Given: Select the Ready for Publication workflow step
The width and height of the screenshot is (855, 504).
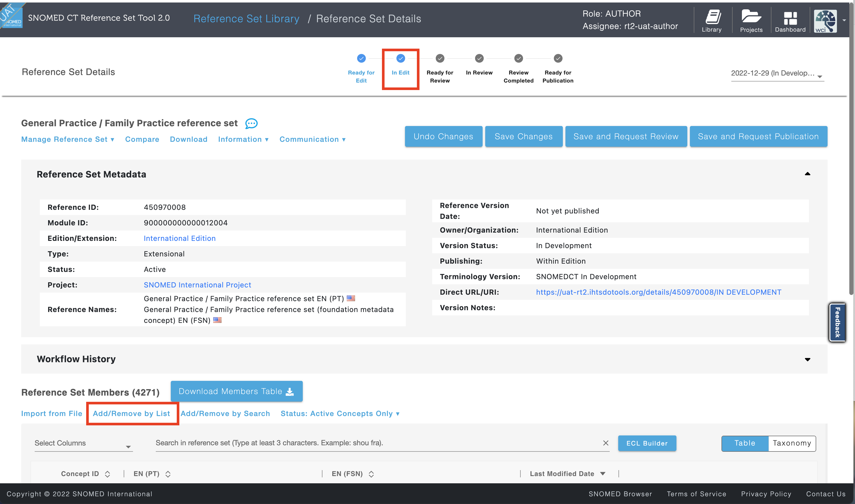Looking at the screenshot, I should [558, 69].
